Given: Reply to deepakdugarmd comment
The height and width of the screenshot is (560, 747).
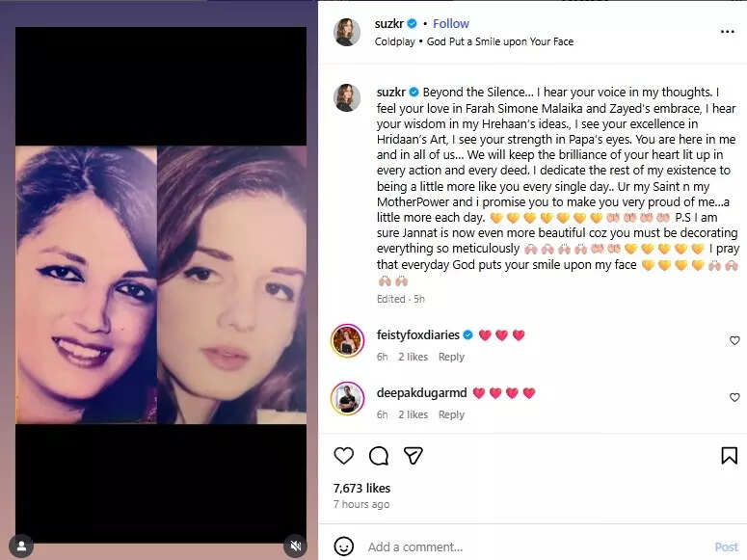Looking at the screenshot, I should (451, 414).
